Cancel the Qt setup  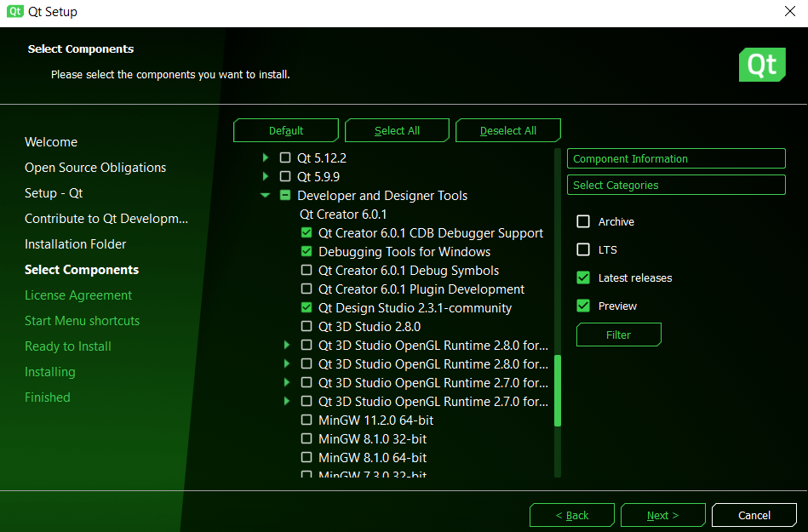[x=754, y=515]
